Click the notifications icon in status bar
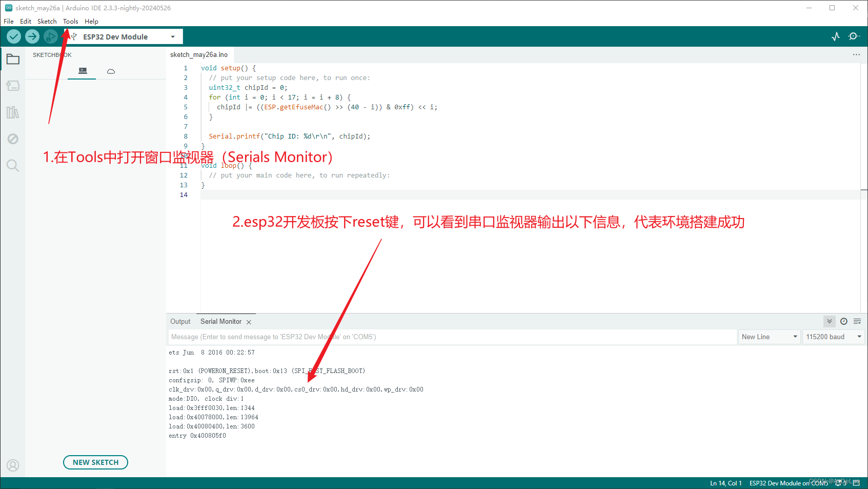The height and width of the screenshot is (489, 868). (841, 483)
